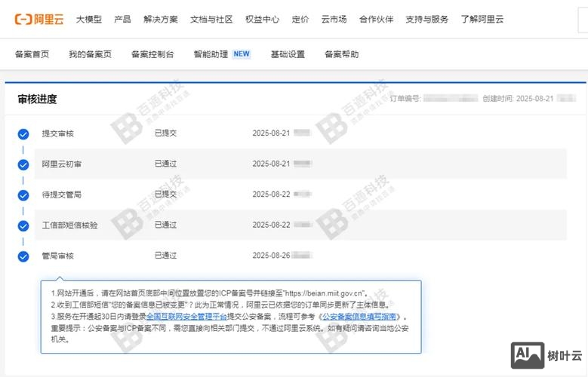The height and width of the screenshot is (377, 588).
Task: Click the 提交审核 step label
Action: [58, 133]
